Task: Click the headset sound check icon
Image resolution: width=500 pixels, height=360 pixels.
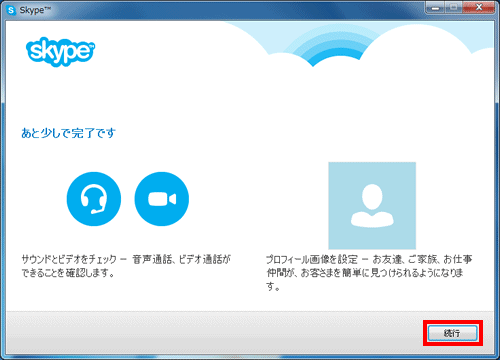Action: tap(94, 199)
